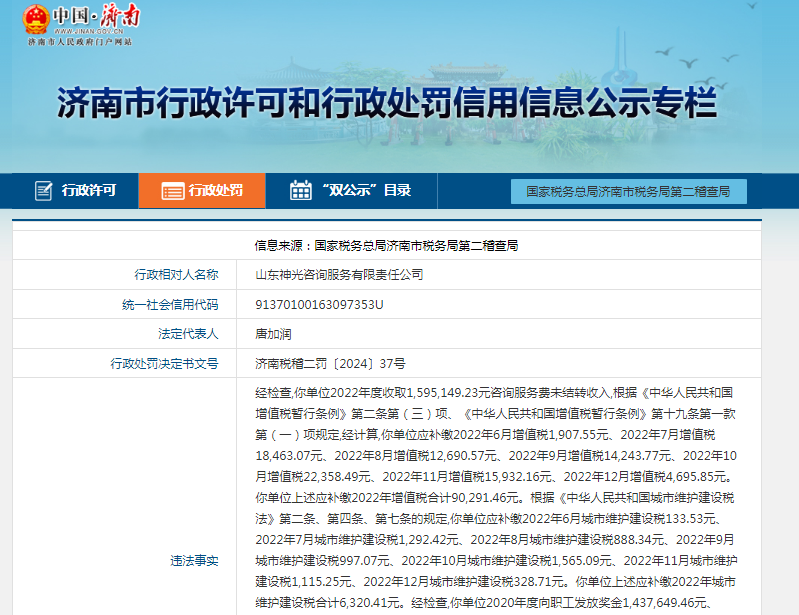Click document number 济南税稽二罚〔2024〕37号

330,364
